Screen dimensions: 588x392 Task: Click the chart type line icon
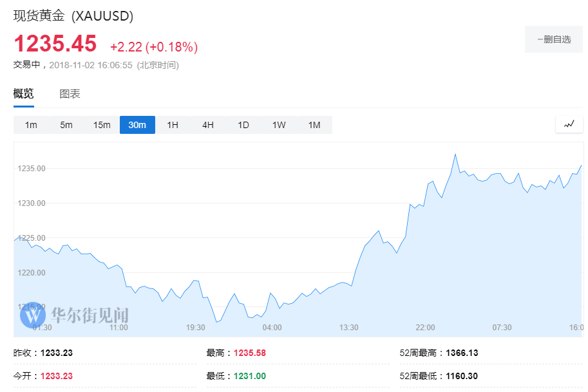coord(569,124)
